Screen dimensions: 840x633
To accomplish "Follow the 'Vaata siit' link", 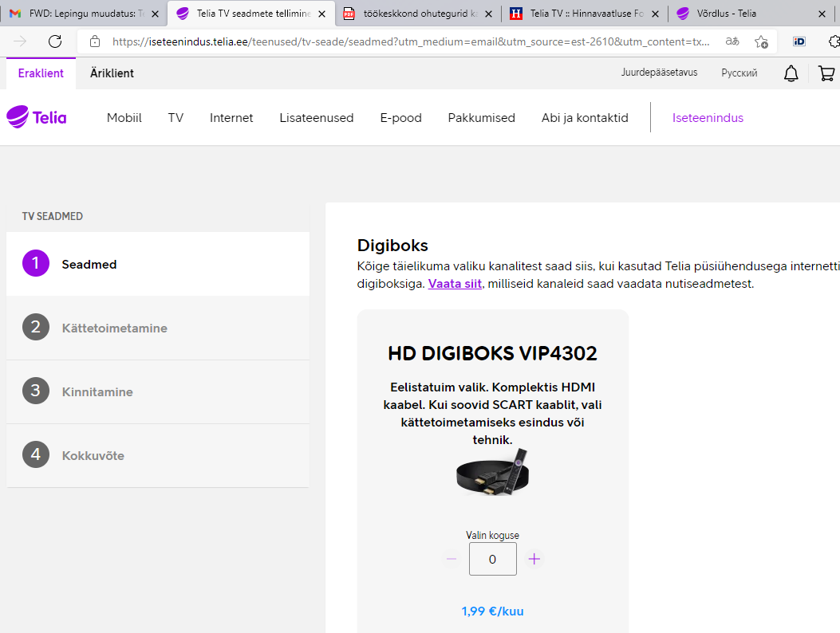I will click(455, 284).
